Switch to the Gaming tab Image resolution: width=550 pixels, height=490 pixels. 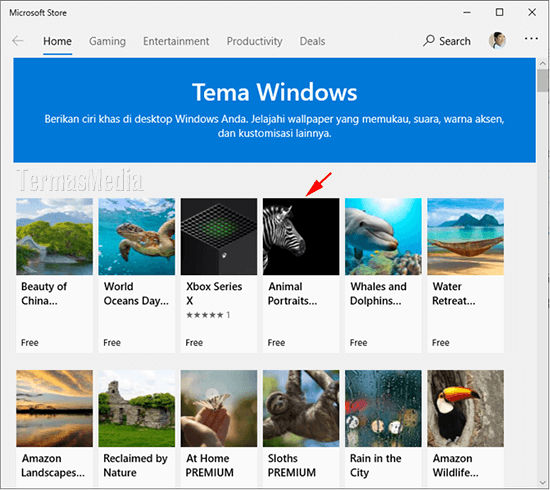107,41
